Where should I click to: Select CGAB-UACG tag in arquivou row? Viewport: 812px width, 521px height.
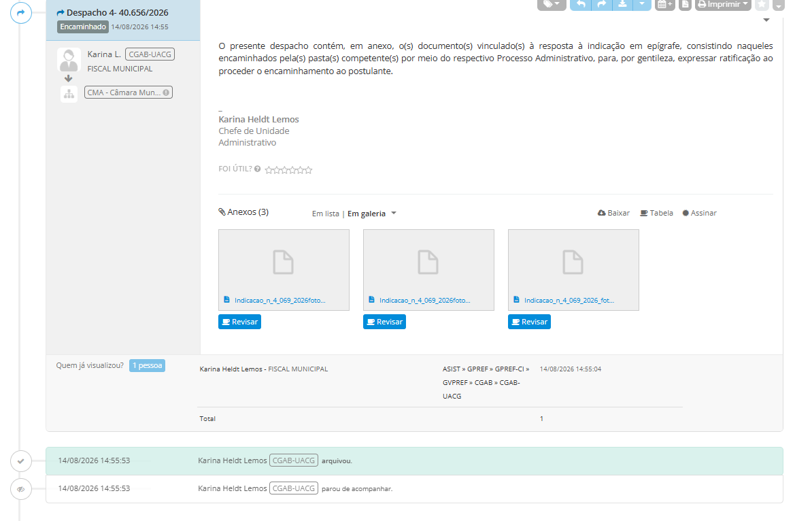(294, 460)
